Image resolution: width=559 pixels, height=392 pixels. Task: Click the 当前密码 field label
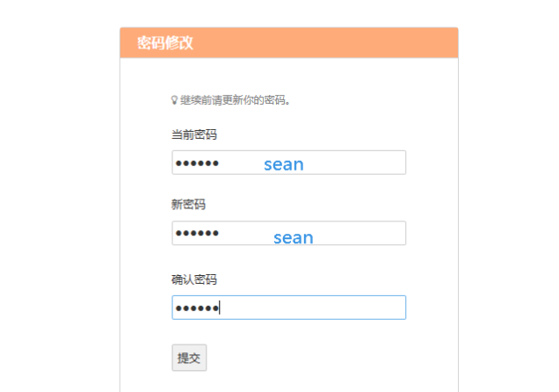[193, 134]
